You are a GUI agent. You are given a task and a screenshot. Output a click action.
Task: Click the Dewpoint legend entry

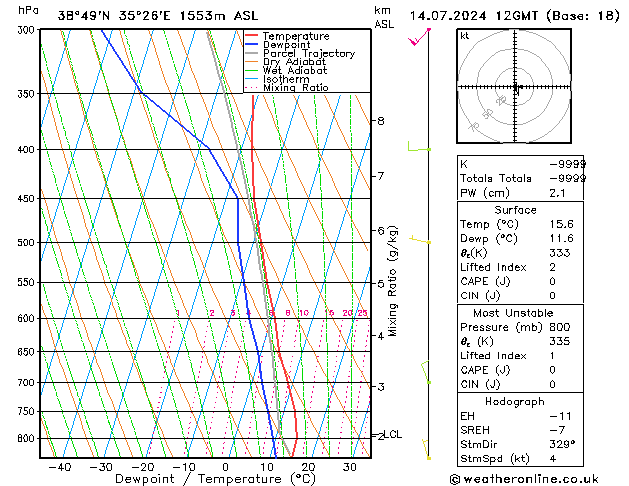[x=286, y=45]
